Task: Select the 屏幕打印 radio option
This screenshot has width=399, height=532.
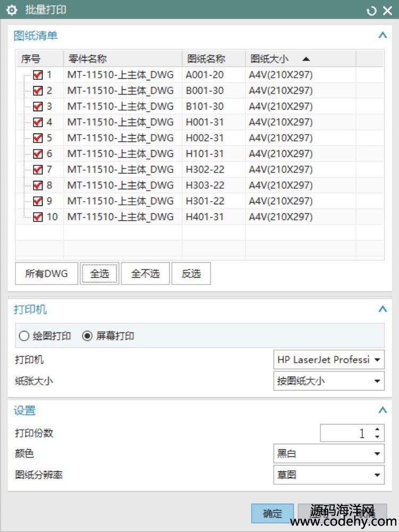Action: click(88, 336)
